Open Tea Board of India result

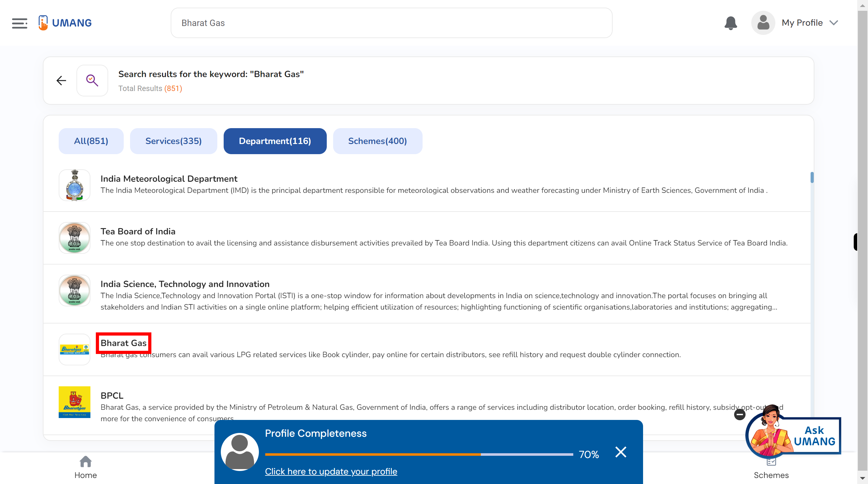(x=138, y=231)
